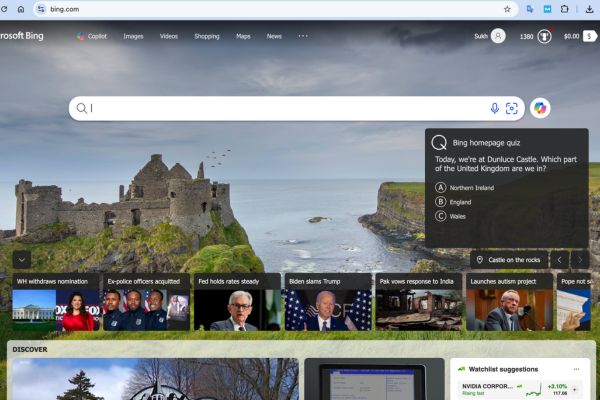Click the Watchlist suggestions heading
The image size is (600, 400).
(x=503, y=369)
